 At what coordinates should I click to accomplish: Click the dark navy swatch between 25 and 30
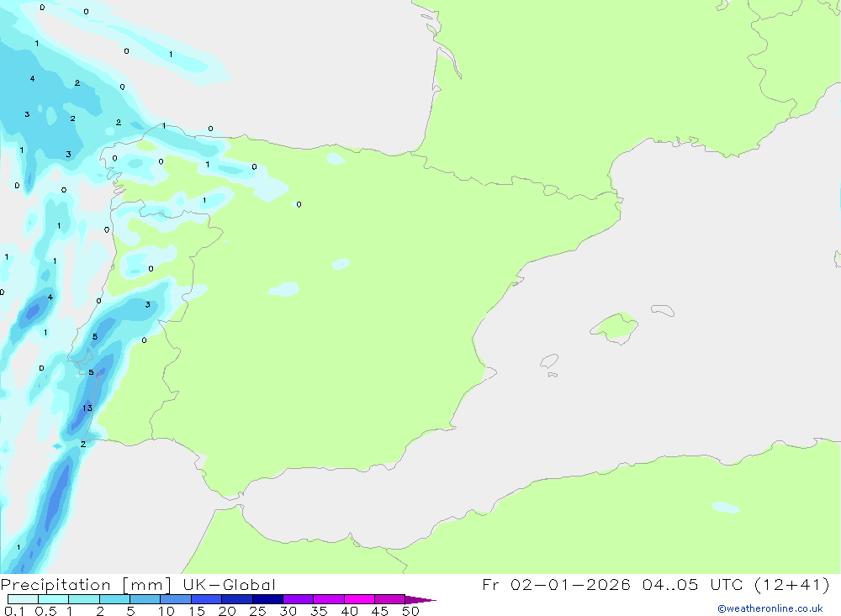click(267, 599)
